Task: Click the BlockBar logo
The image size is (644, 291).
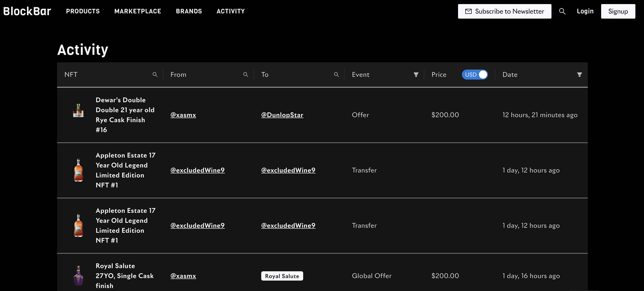Action: pyautogui.click(x=27, y=11)
